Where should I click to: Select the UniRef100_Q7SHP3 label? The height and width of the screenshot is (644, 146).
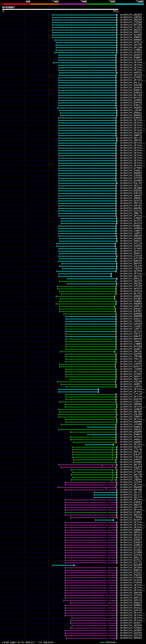(x=131, y=374)
